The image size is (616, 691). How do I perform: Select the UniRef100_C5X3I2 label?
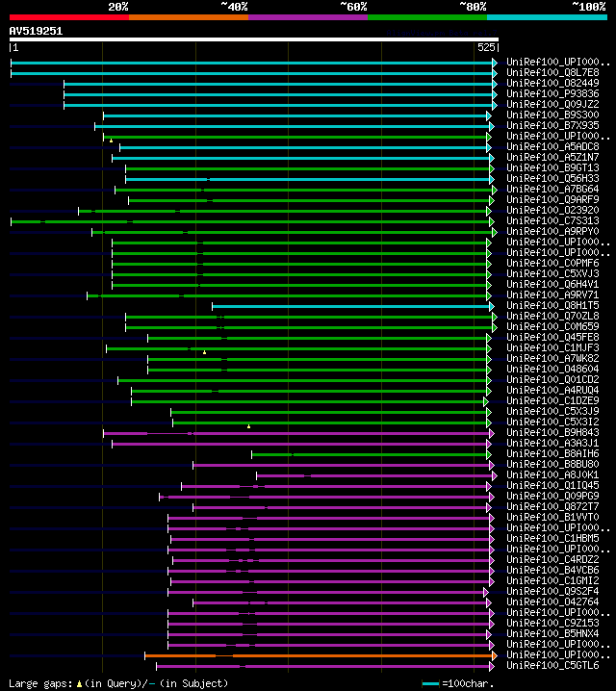(x=552, y=422)
